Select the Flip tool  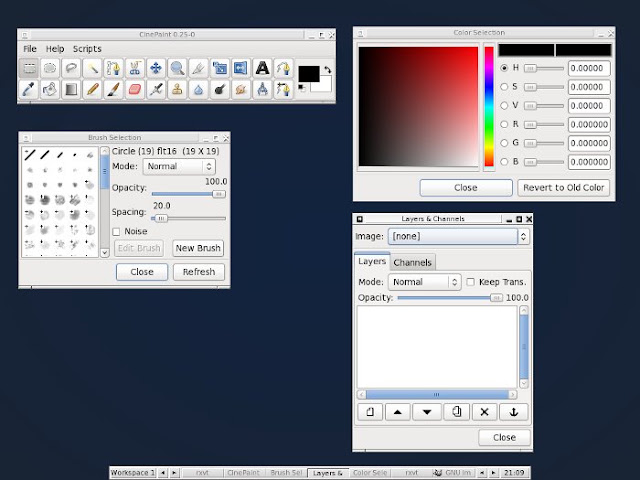pyautogui.click(x=241, y=68)
